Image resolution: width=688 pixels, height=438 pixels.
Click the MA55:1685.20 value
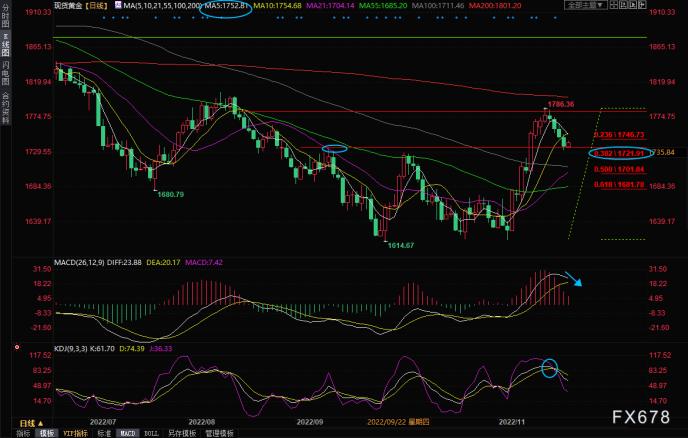[383, 6]
